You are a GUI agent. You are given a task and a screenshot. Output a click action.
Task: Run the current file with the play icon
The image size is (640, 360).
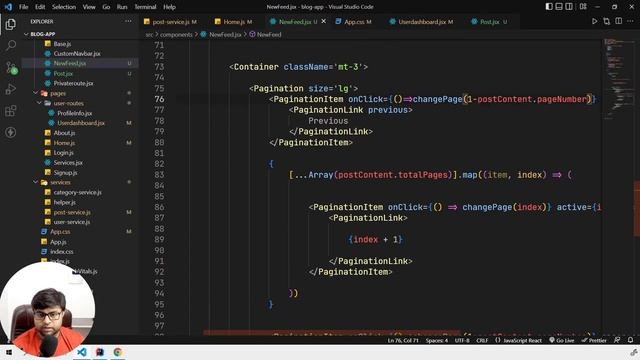coord(594,21)
